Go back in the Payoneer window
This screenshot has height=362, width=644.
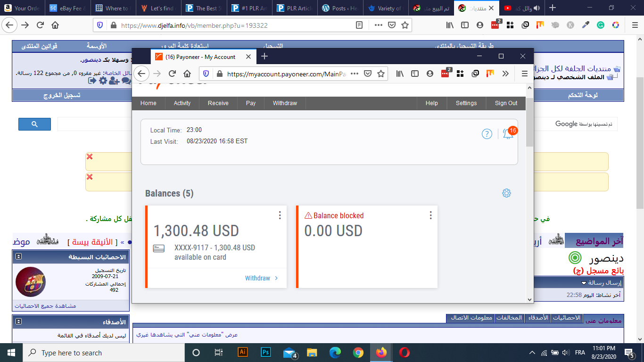(141, 74)
